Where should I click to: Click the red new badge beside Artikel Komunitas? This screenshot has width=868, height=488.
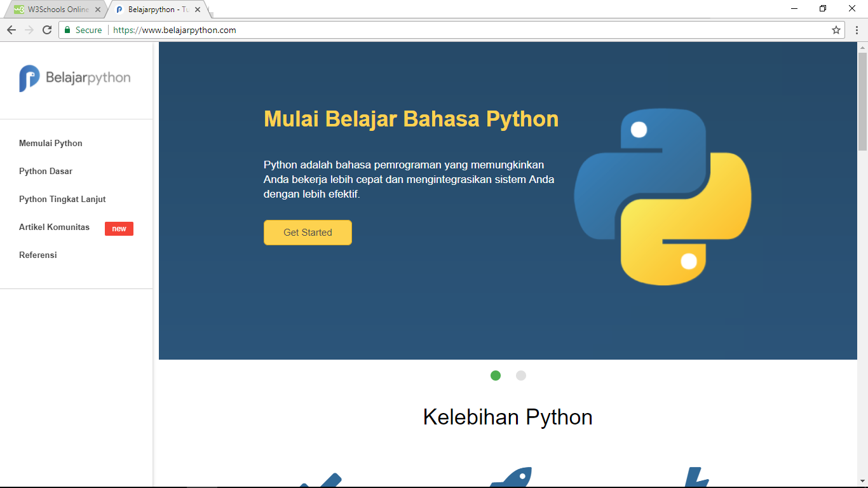tap(119, 229)
